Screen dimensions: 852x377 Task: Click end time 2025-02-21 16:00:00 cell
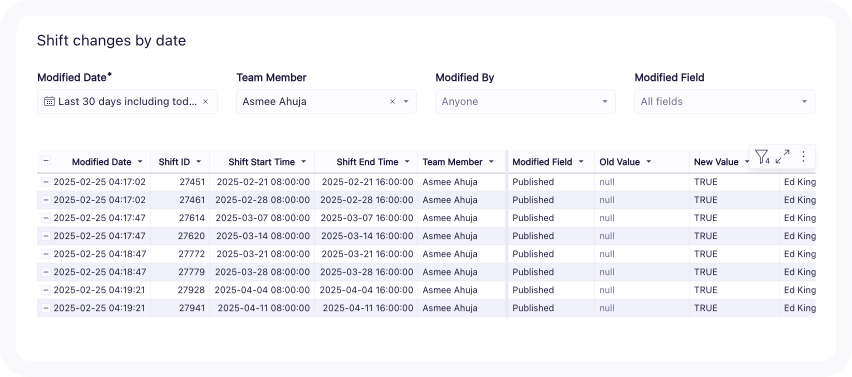[366, 182]
